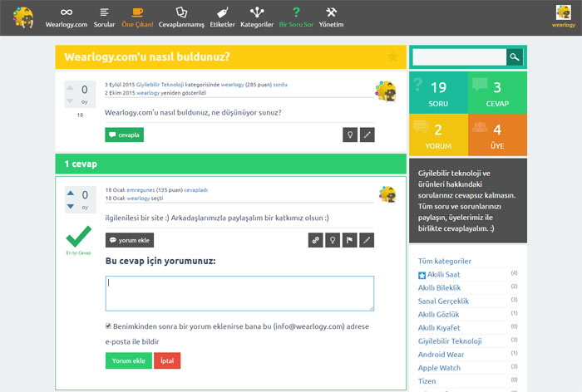Image resolution: width=582 pixels, height=392 pixels.
Task: Toggle the green best answer checkmark
Action: pos(78,236)
